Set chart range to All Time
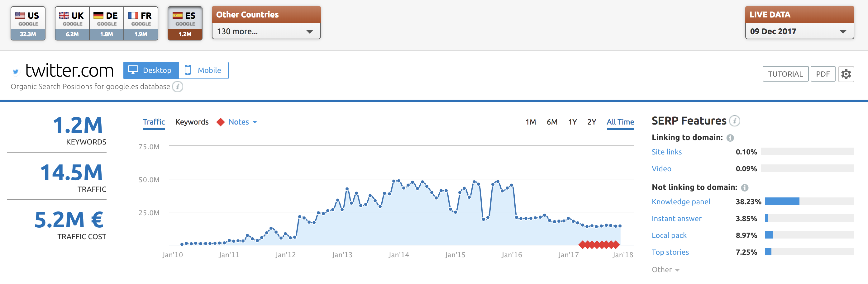Image resolution: width=868 pixels, height=284 pixels. point(620,122)
